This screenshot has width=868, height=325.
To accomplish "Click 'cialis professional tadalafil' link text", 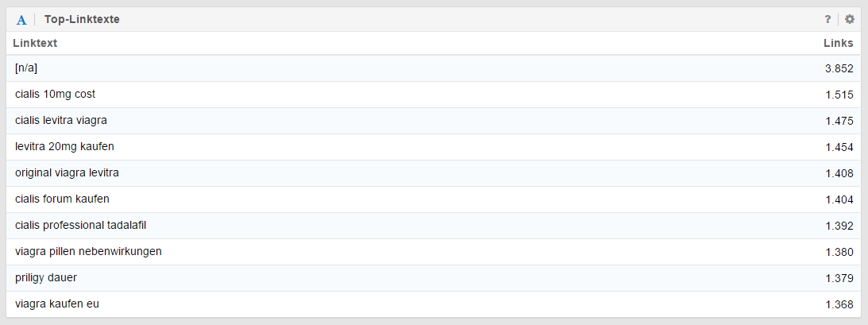I will 80,226.
